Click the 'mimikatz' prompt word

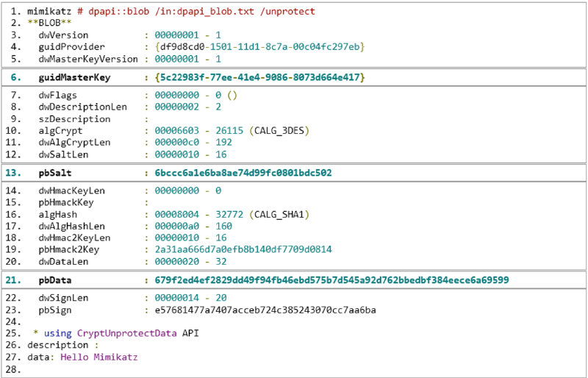49,11
